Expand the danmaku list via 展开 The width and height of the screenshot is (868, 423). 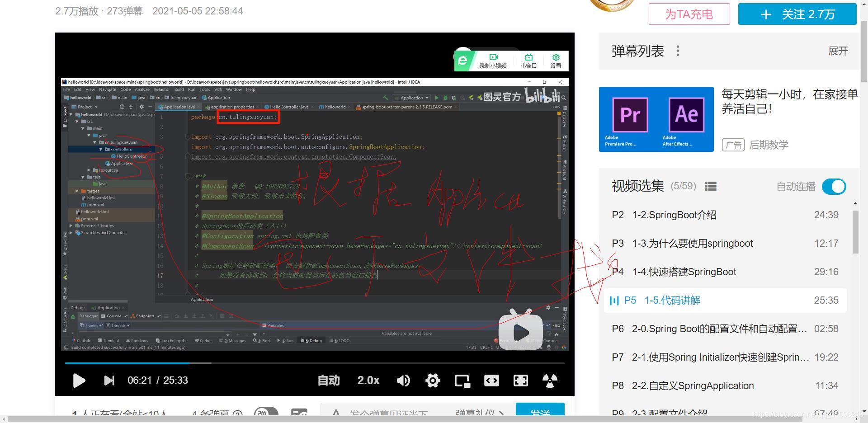[x=838, y=51]
